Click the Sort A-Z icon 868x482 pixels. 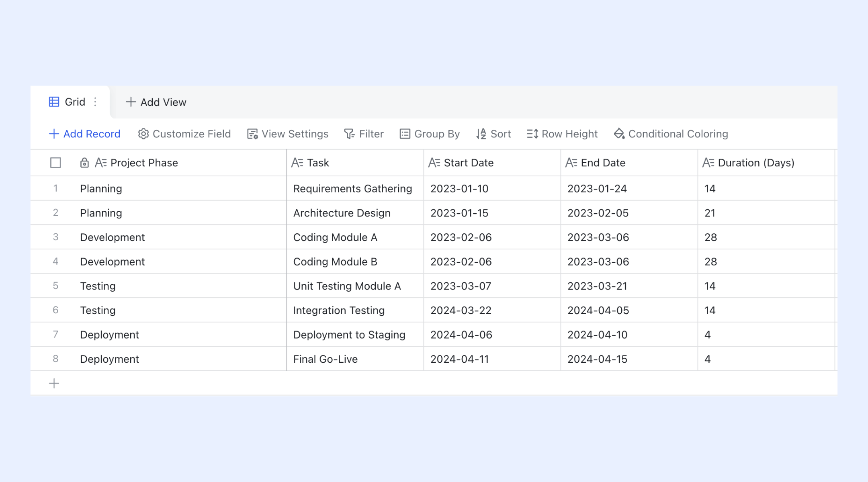coord(481,134)
